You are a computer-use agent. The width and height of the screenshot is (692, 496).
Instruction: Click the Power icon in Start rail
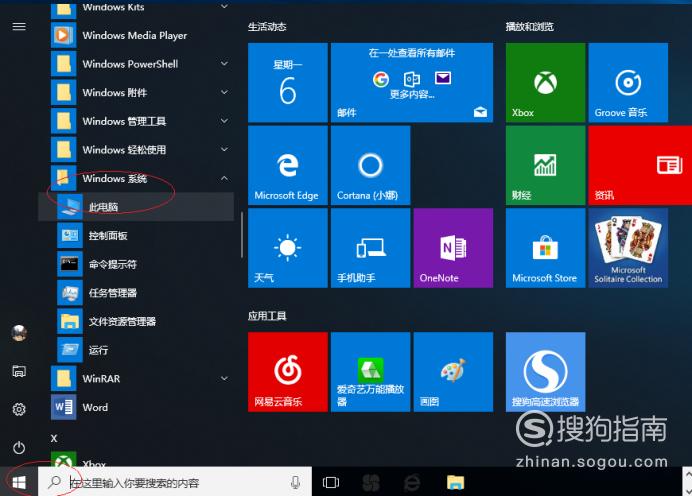point(19,447)
